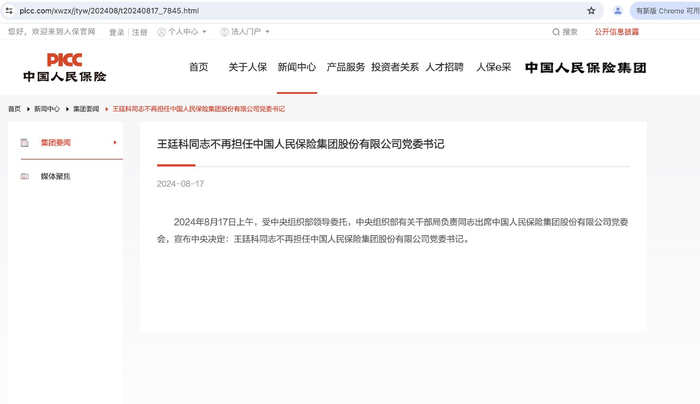Bookmark this page with the star icon
The width and height of the screenshot is (700, 404).
[591, 11]
